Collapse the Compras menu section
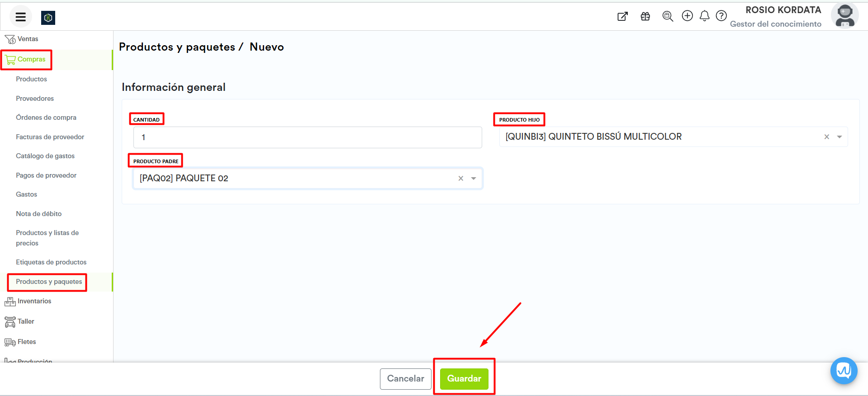 31,59
